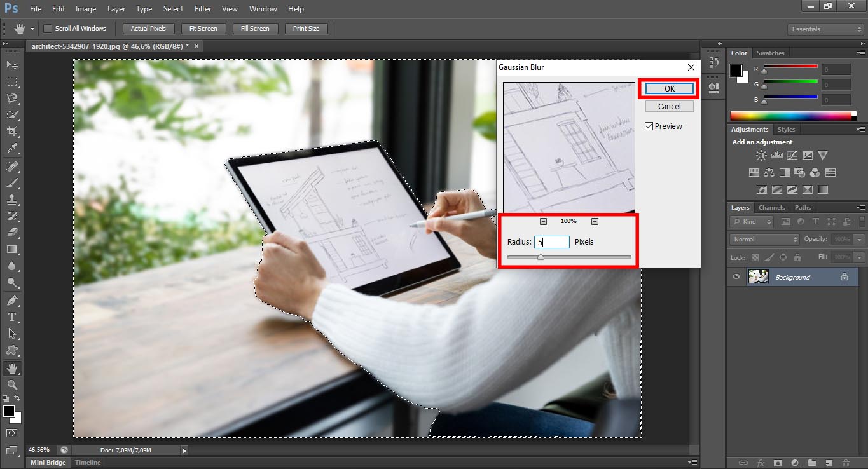Toggle Scroll All Windows option
This screenshot has height=469, width=868.
pos(47,28)
